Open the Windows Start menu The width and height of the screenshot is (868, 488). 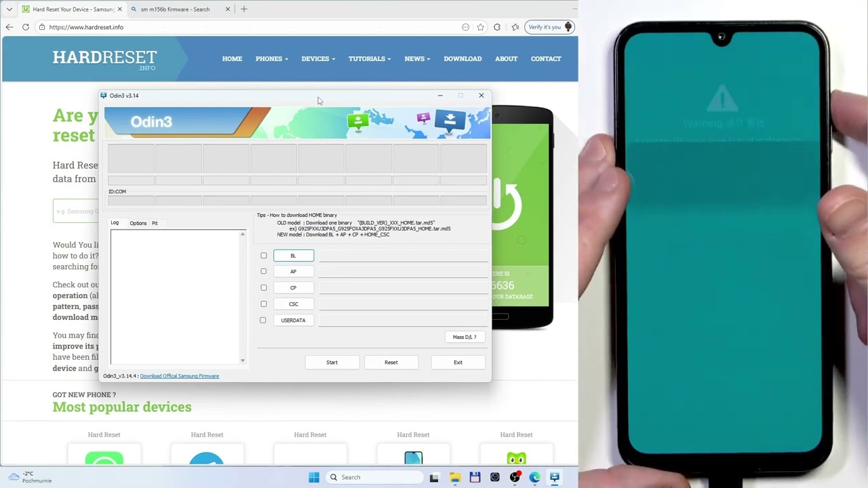(x=314, y=477)
